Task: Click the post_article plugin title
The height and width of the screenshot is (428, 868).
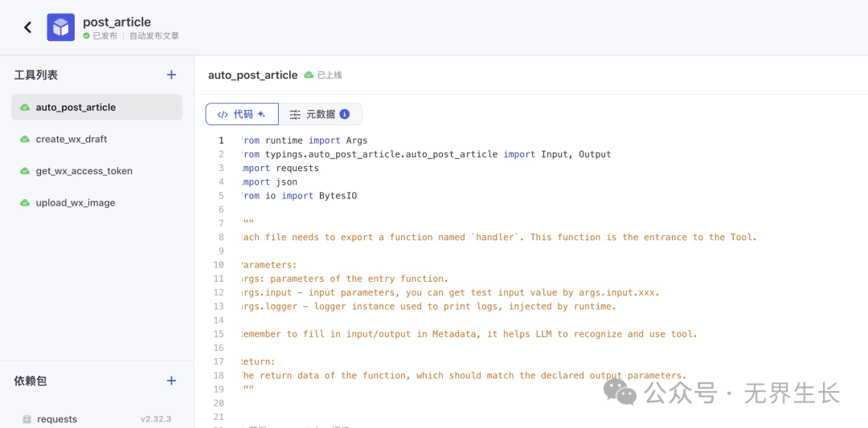Action: pos(117,22)
